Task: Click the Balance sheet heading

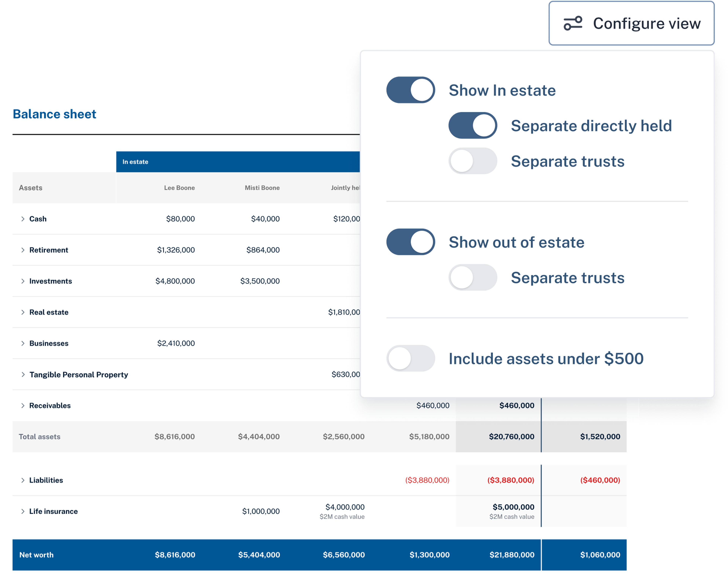Action: (x=54, y=114)
